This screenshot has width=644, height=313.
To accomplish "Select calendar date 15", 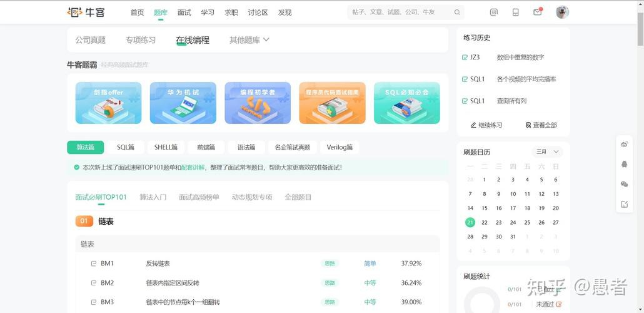I will 485,208.
